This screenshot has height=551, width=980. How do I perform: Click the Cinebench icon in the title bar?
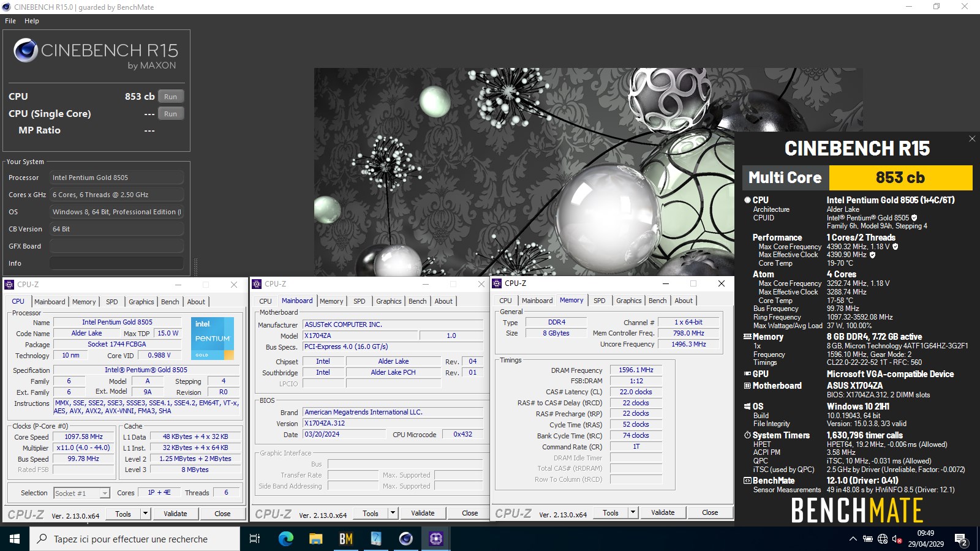6,7
